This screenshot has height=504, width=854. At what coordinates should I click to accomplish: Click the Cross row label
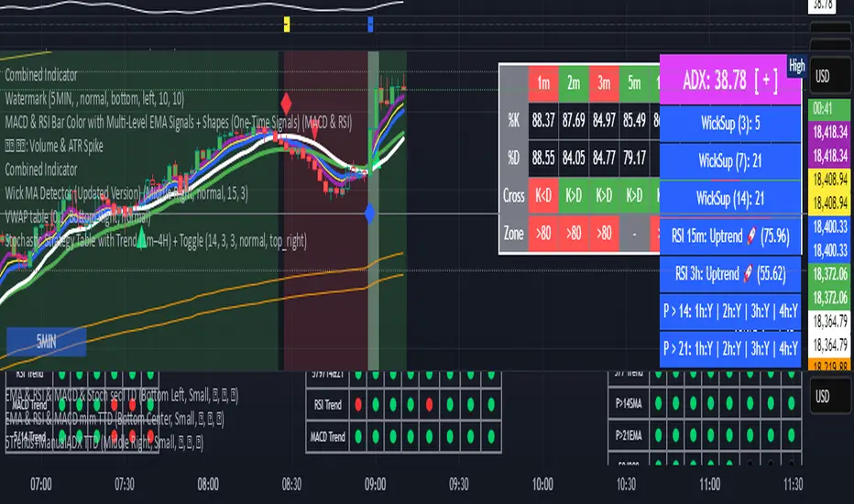click(x=514, y=195)
